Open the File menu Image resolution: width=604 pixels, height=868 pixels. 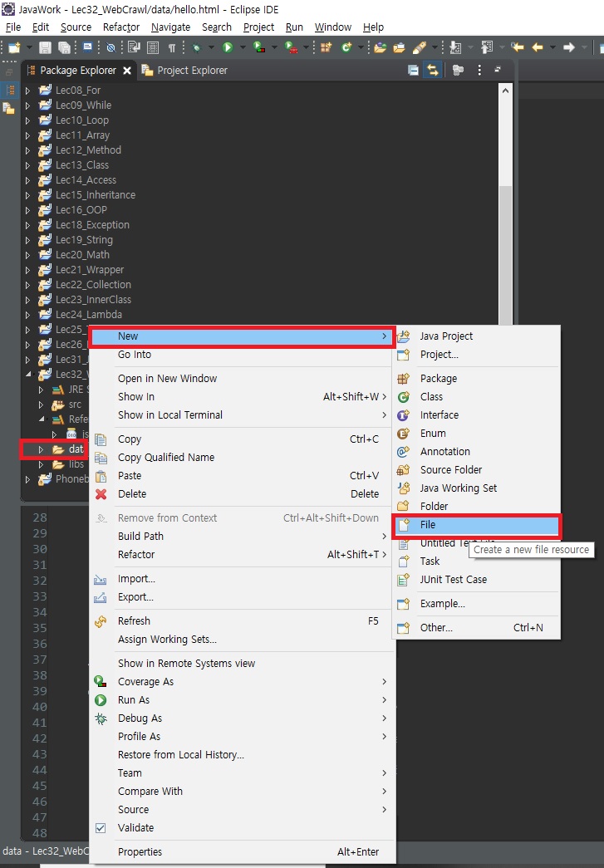pyautogui.click(x=12, y=27)
